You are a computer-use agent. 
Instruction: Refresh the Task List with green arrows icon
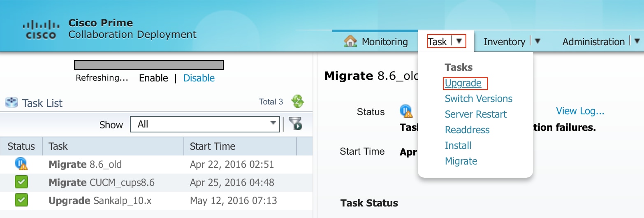[x=298, y=101]
